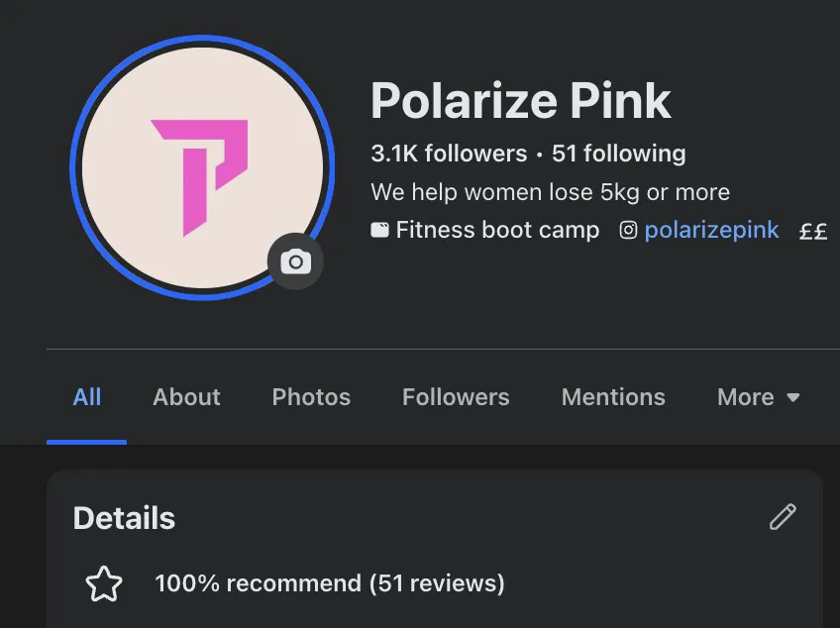840x628 pixels.
Task: Click the small icon before Fitness boot camp
Action: tap(379, 231)
